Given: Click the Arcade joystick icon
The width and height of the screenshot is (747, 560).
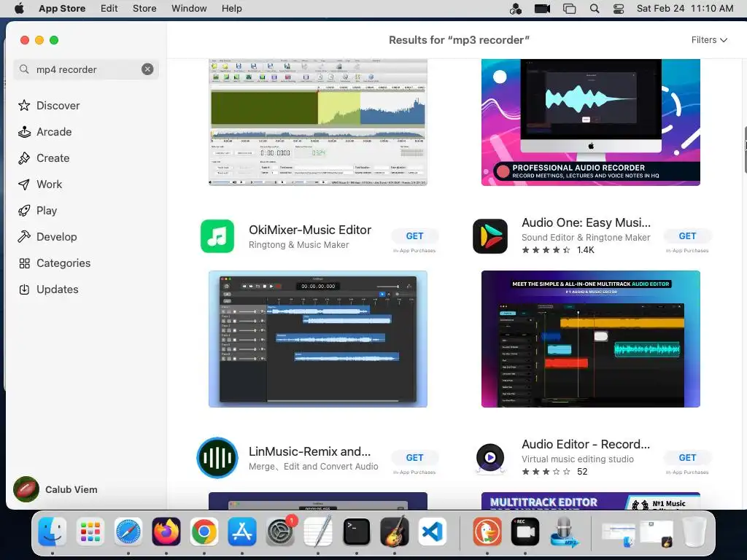Looking at the screenshot, I should click(x=24, y=132).
